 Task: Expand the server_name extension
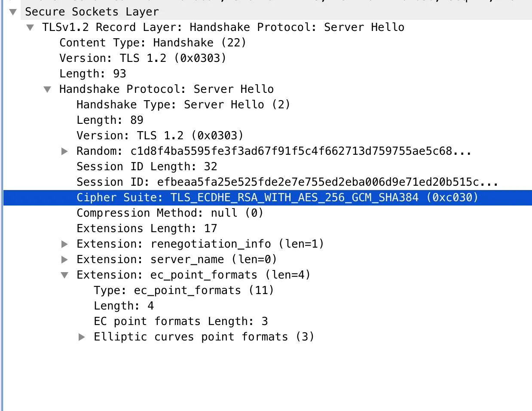(64, 260)
